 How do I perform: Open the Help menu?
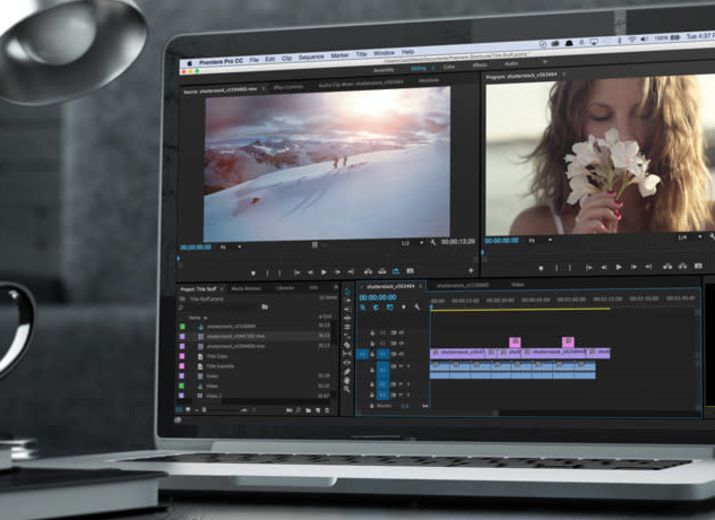click(x=408, y=52)
